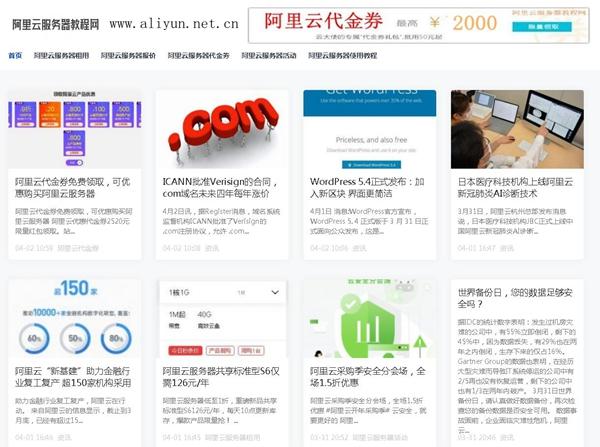This screenshot has width=600, height=447.
Task: Click red 今日秒杀 tag in thumbnail
Action: coord(185,350)
